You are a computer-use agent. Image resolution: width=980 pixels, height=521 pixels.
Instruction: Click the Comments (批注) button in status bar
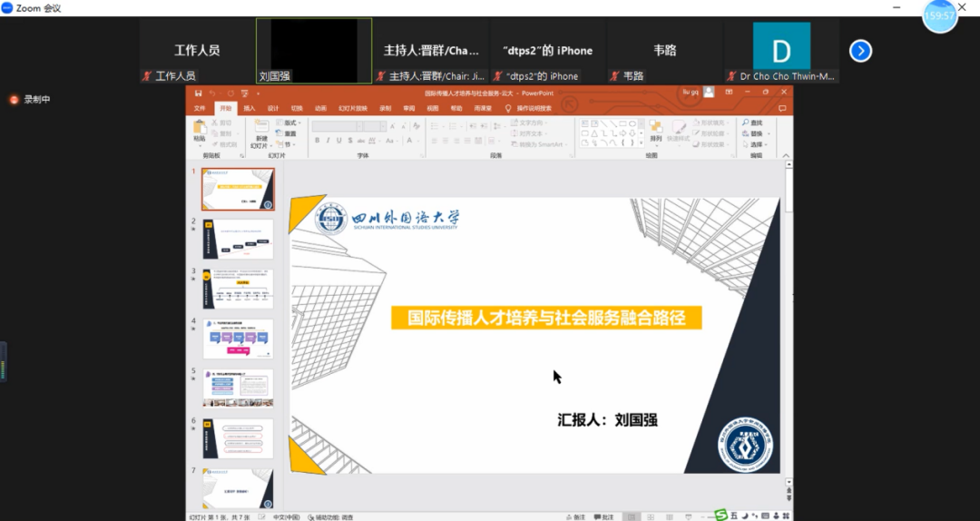[x=604, y=516]
